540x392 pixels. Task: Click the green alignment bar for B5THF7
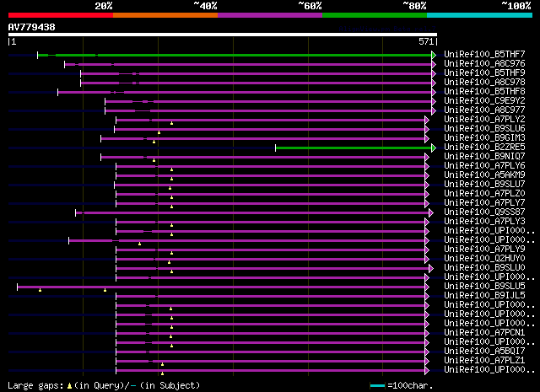click(x=235, y=55)
